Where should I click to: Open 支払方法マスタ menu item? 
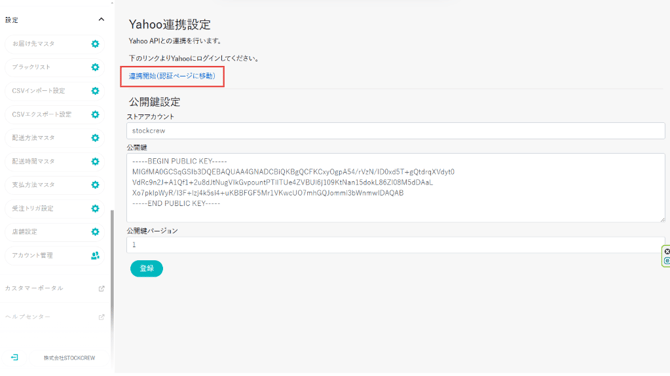click(55, 185)
